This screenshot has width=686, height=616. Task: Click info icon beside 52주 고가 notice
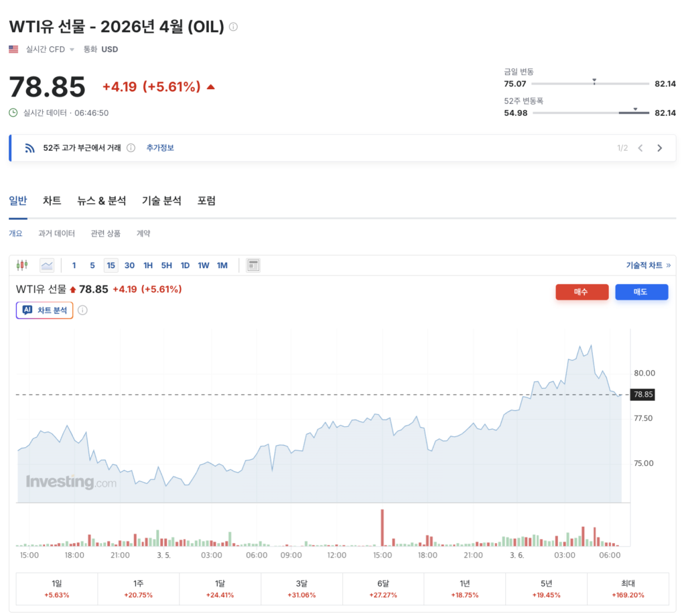(131, 148)
